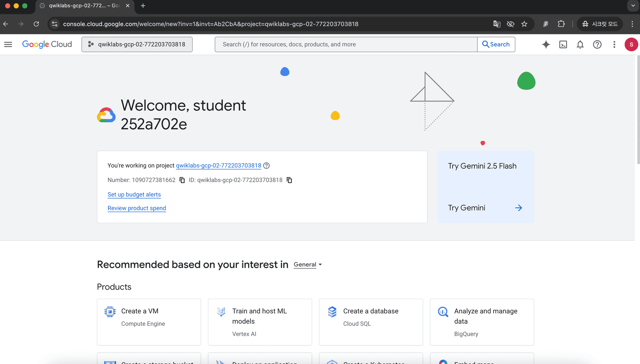View site information icon in address bar
This screenshot has width=640, height=364.
[55, 24]
